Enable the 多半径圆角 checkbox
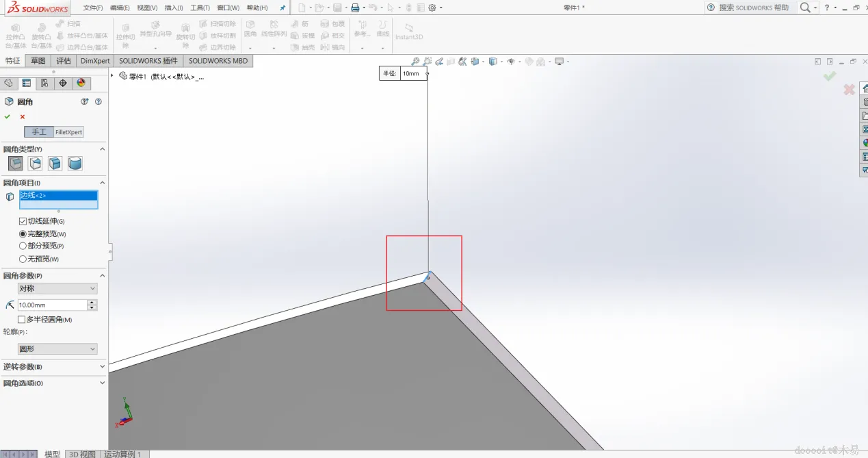This screenshot has height=458, width=868. coord(21,320)
